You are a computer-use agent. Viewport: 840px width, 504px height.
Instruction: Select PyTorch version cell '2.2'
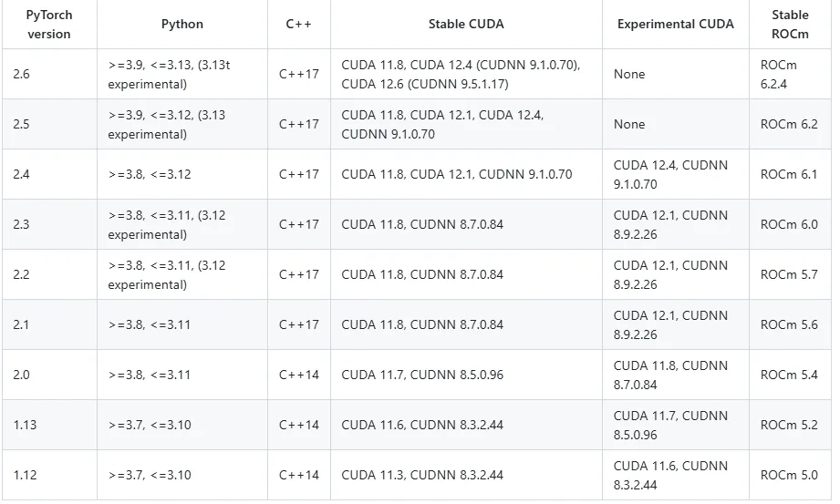point(49,274)
